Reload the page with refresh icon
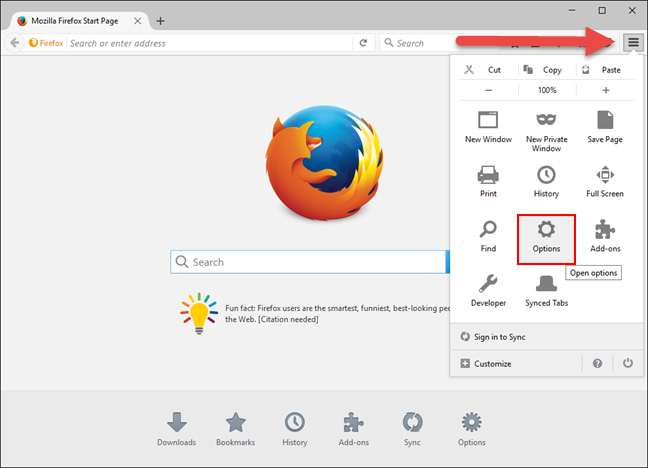648x468 pixels. tap(363, 43)
